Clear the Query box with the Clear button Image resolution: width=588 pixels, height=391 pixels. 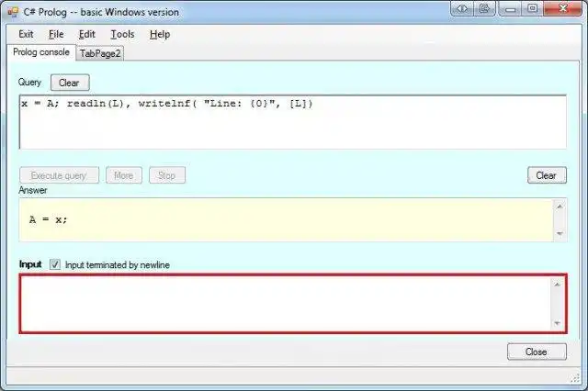pyautogui.click(x=70, y=83)
